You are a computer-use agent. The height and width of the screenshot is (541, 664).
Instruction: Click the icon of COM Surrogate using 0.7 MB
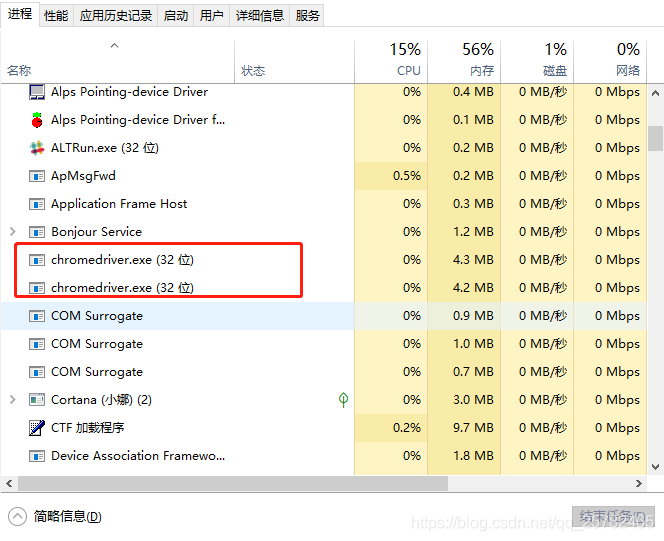click(x=37, y=372)
